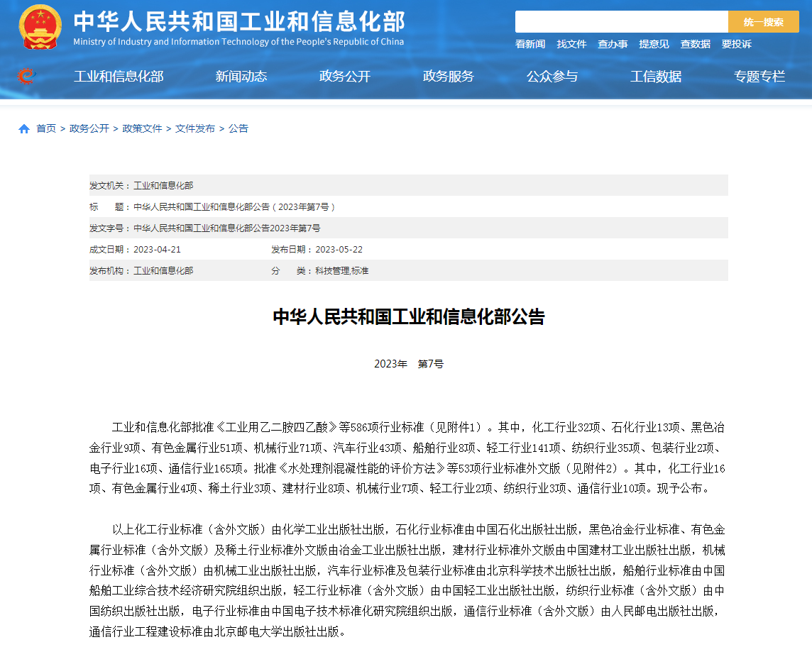The width and height of the screenshot is (812, 647).
Task: Click the 找文件 quick link
Action: (x=571, y=44)
